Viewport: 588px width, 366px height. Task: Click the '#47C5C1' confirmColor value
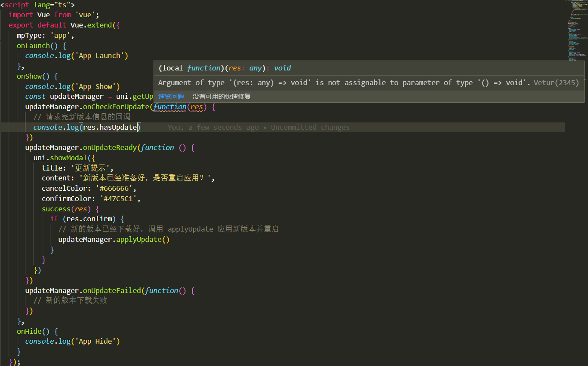(120, 199)
